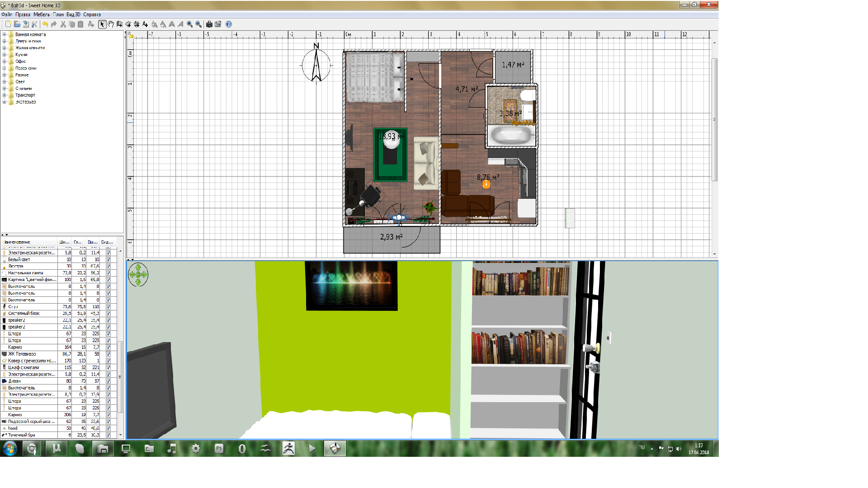Open the Справка menu
The image size is (868, 488).
92,14
